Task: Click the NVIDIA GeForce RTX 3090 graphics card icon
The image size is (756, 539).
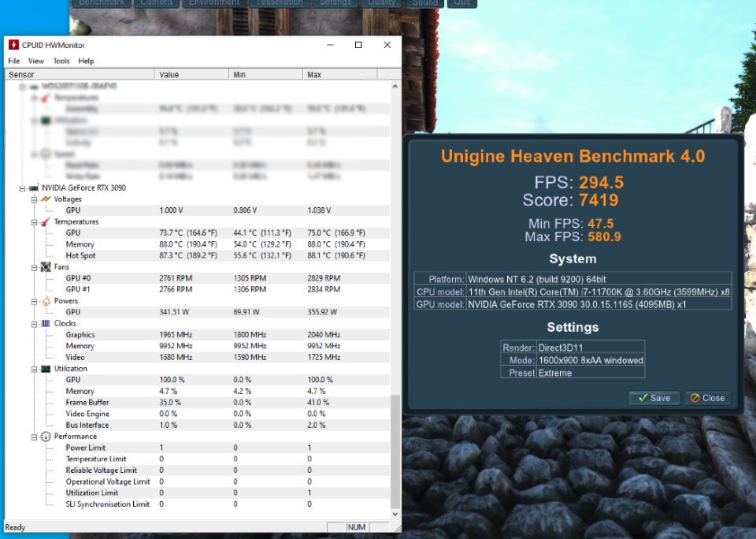Action: tap(34, 188)
